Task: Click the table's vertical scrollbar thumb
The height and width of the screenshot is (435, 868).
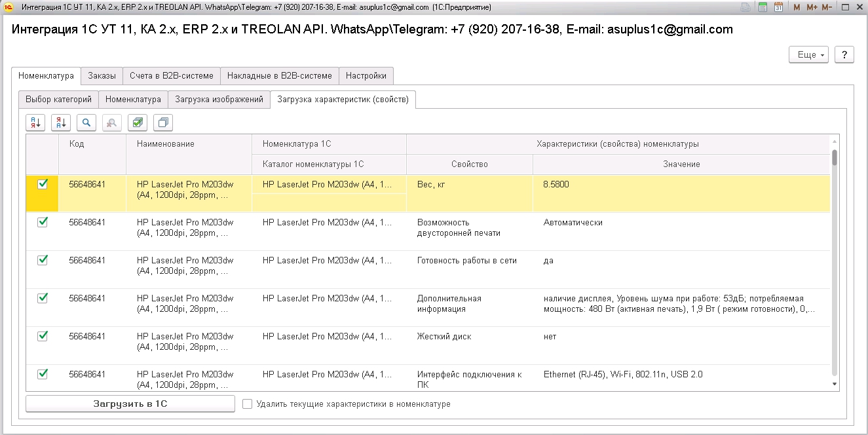Action: click(835, 157)
